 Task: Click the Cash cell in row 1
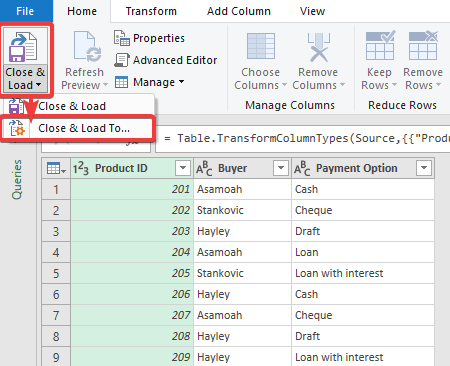click(363, 189)
